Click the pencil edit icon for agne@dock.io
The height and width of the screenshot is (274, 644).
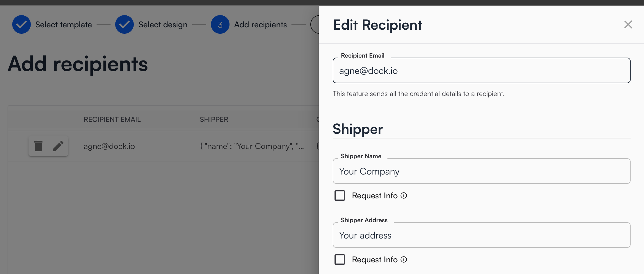pyautogui.click(x=58, y=146)
